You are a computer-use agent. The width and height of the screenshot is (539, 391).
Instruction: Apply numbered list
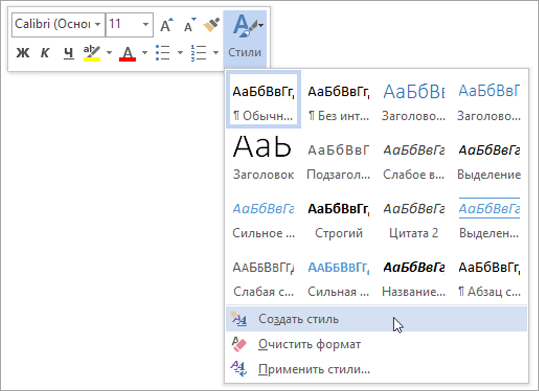tap(199, 53)
